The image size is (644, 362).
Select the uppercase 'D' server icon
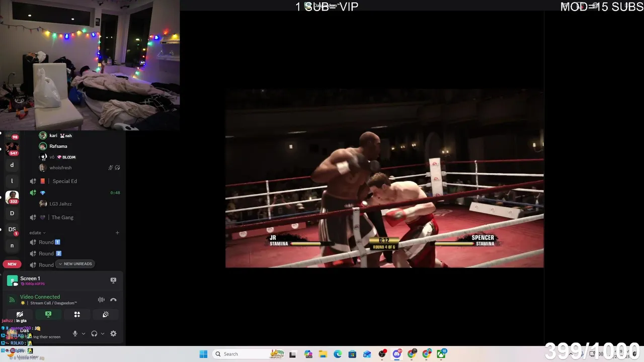pyautogui.click(x=12, y=213)
